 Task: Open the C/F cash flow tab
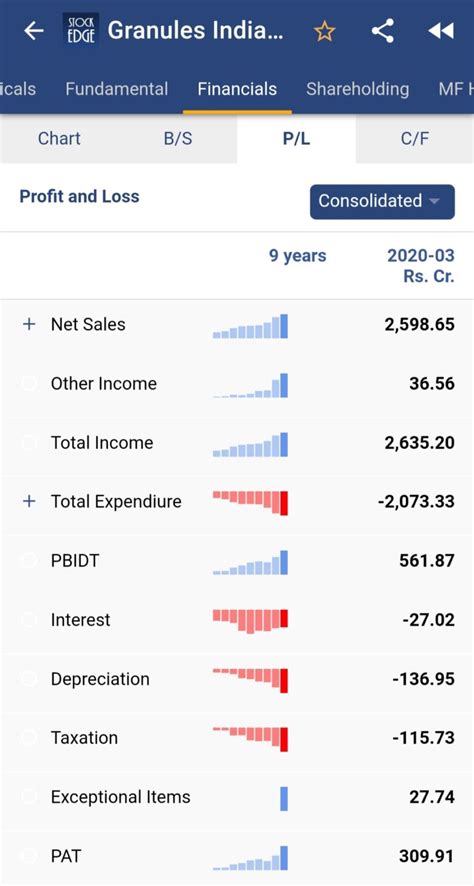coord(415,138)
